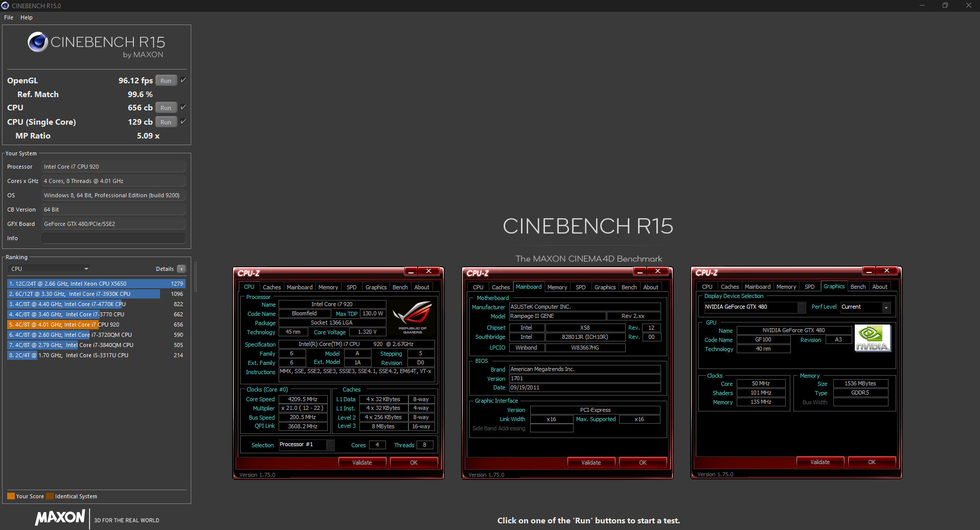Open Caches tab in first CPU-Z window
The height and width of the screenshot is (530, 980).
[271, 287]
